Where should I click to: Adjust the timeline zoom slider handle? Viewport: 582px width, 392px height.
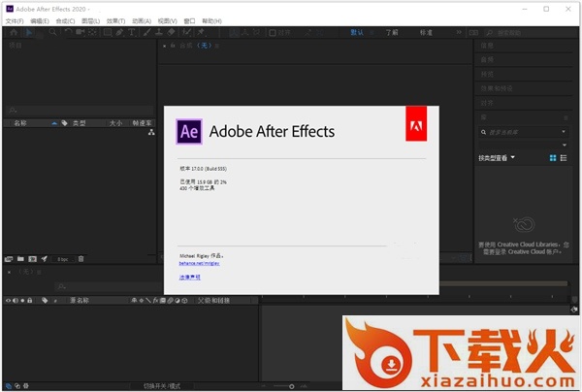[292, 387]
